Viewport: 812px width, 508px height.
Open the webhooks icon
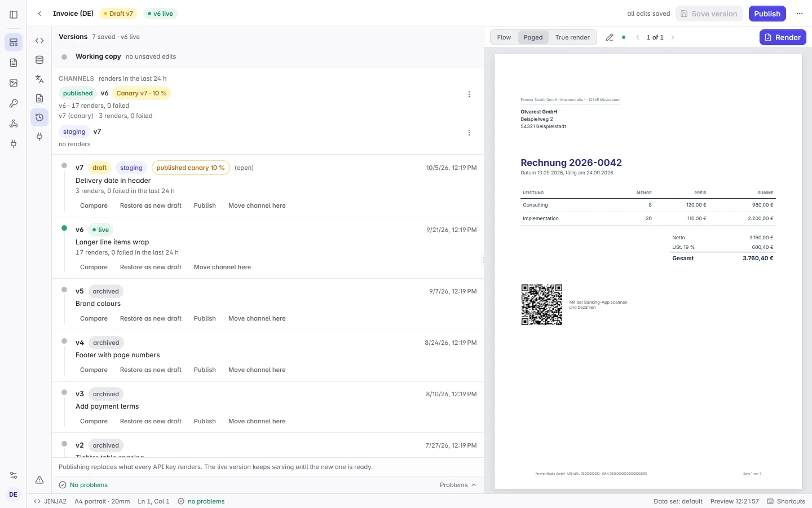click(14, 124)
